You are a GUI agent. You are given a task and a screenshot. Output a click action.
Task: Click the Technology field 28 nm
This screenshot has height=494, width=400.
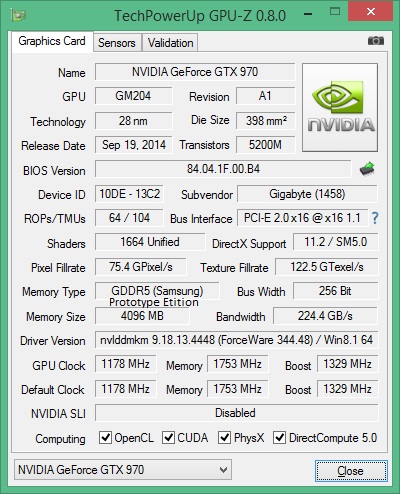(x=133, y=121)
